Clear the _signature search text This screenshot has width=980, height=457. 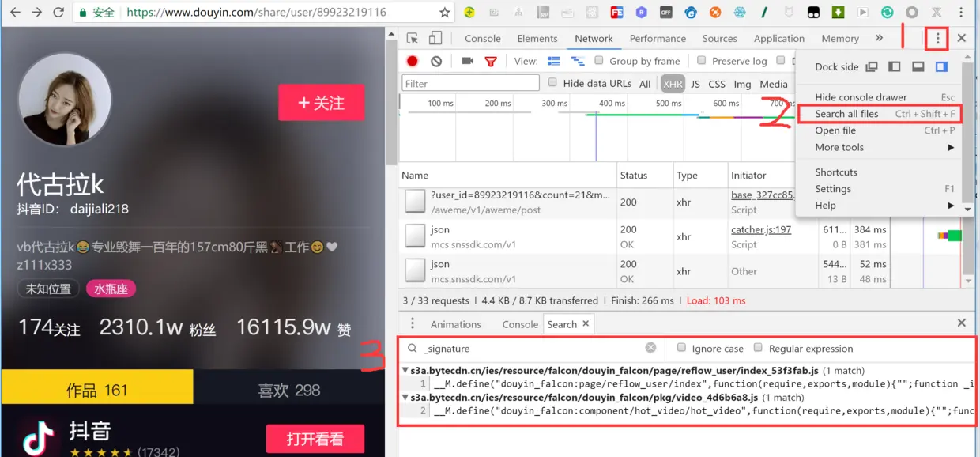coord(650,348)
